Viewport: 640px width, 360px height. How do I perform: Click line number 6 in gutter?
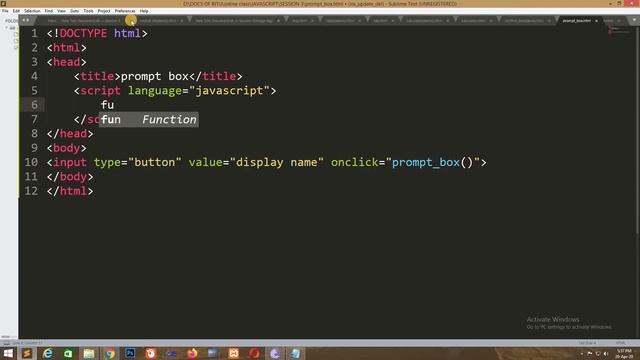pos(34,105)
